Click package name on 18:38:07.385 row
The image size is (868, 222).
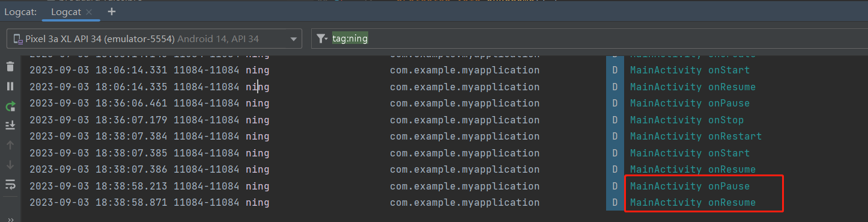click(x=464, y=153)
